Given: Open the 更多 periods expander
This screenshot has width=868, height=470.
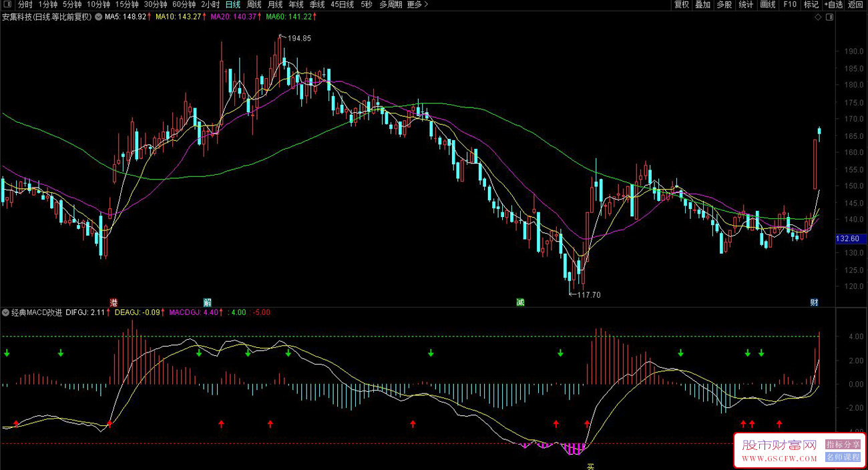Looking at the screenshot, I should pos(417,5).
